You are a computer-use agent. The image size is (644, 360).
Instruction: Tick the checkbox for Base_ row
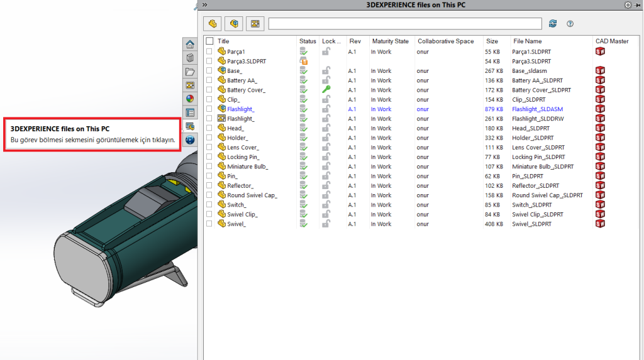(209, 71)
